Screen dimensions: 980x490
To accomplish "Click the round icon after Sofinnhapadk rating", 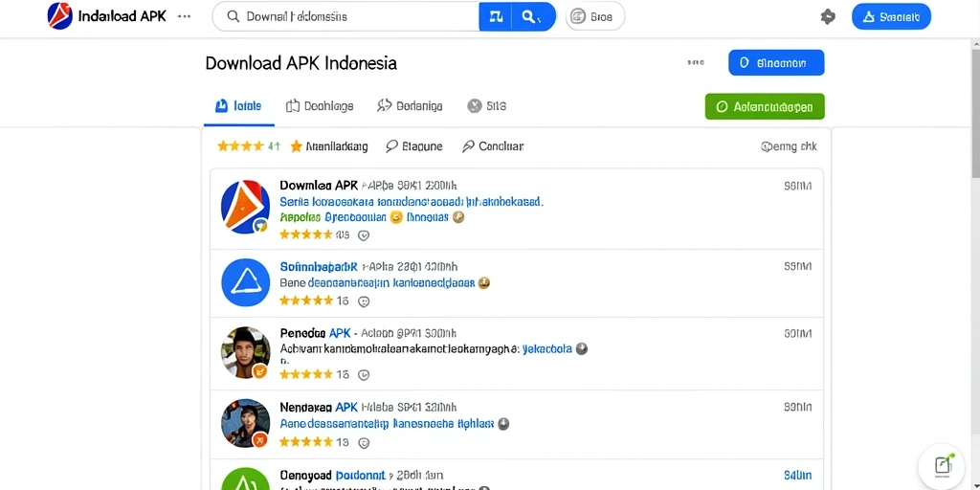I will [364, 301].
